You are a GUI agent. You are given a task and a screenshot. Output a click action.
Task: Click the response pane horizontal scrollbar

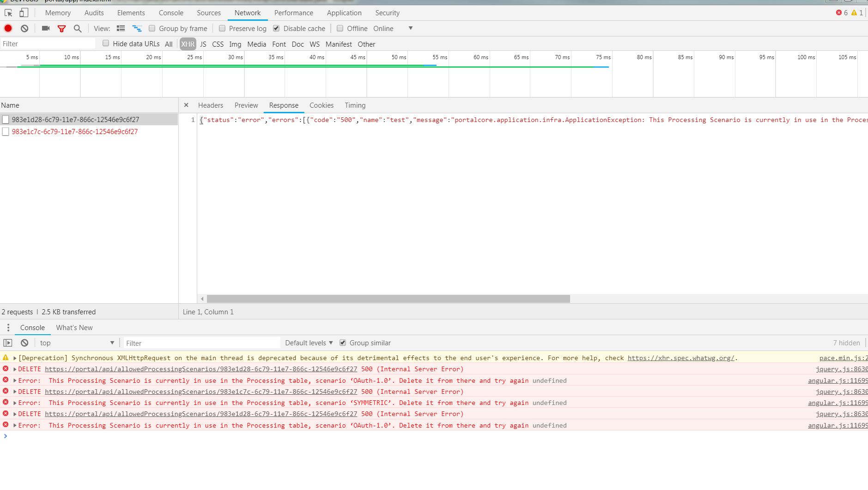pos(388,299)
